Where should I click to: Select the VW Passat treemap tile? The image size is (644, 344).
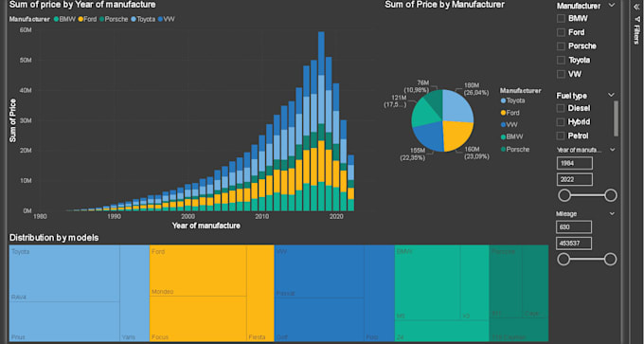coord(319,271)
